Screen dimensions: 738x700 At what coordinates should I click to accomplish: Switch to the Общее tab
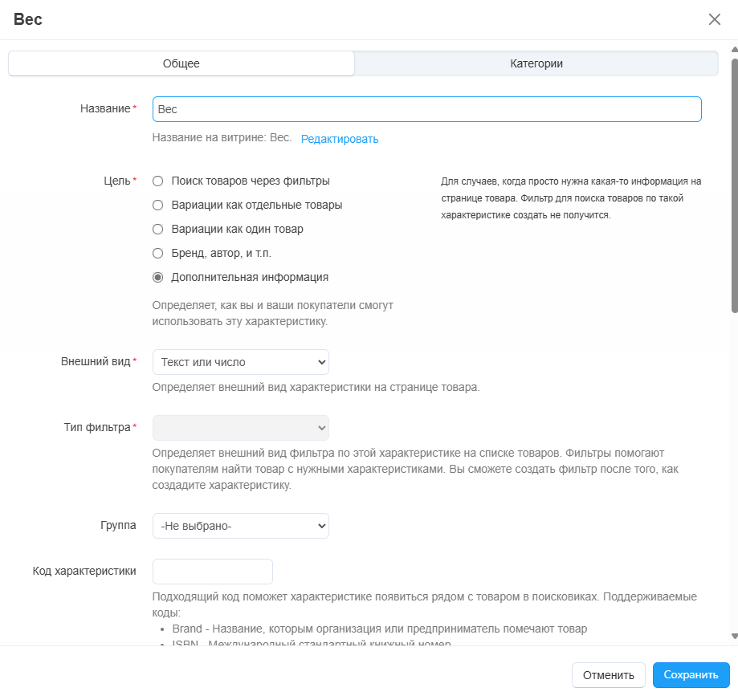pyautogui.click(x=181, y=63)
